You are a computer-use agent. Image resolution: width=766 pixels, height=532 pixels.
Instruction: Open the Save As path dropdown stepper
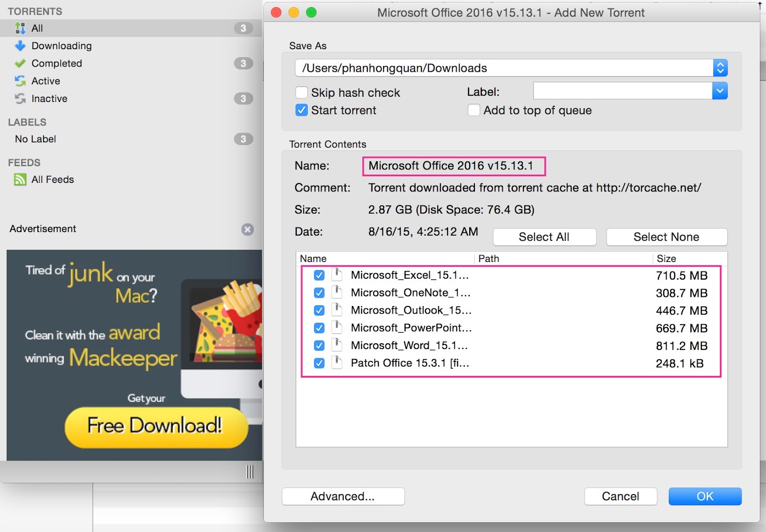click(x=720, y=68)
